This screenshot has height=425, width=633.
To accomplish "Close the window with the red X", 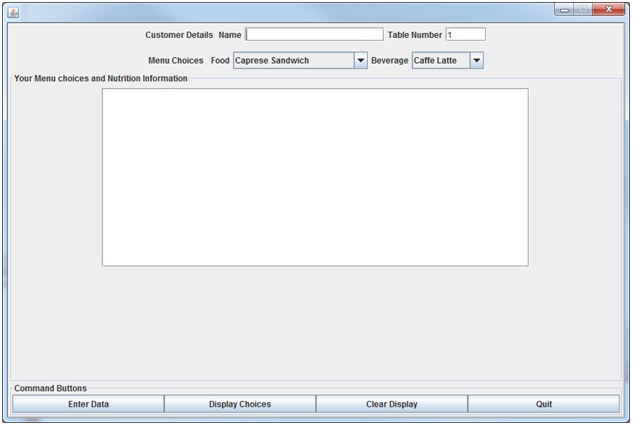I will 609,9.
